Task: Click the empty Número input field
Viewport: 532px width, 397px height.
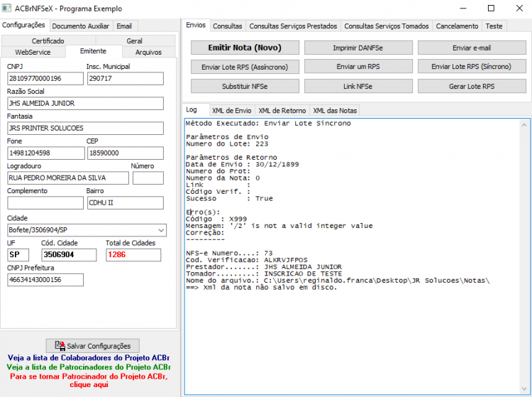Action: coord(148,178)
